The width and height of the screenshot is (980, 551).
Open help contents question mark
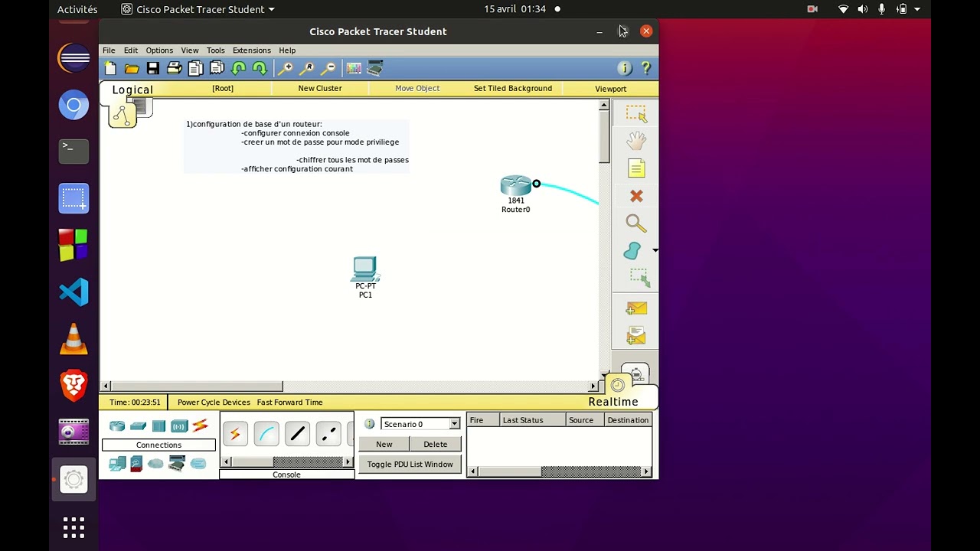tap(646, 68)
